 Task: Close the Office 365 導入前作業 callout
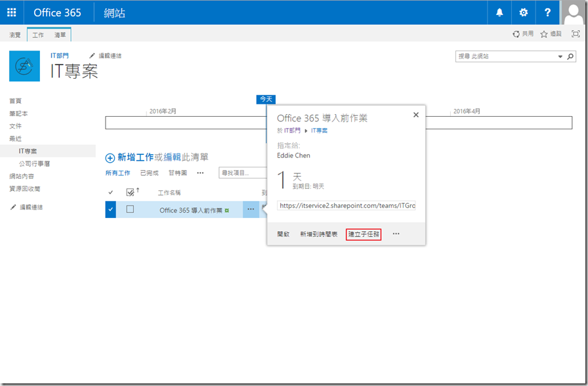415,114
